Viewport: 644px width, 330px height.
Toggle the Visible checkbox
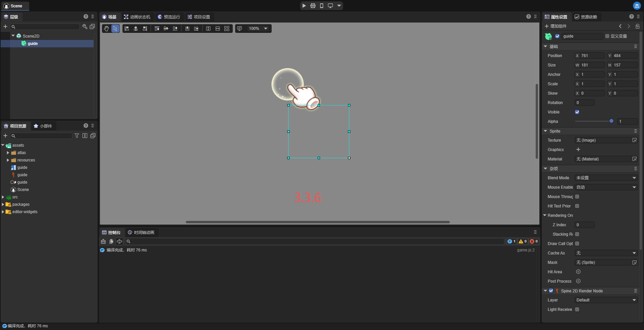point(577,112)
